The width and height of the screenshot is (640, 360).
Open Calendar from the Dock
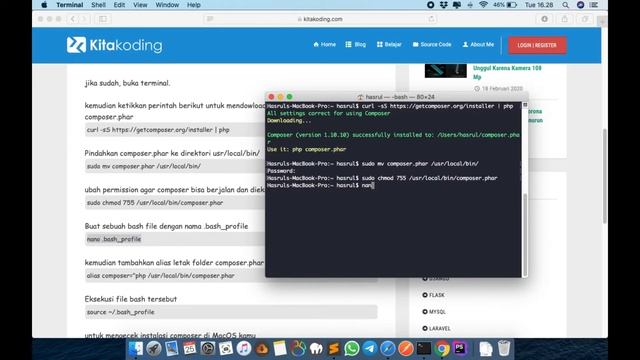coord(189,349)
